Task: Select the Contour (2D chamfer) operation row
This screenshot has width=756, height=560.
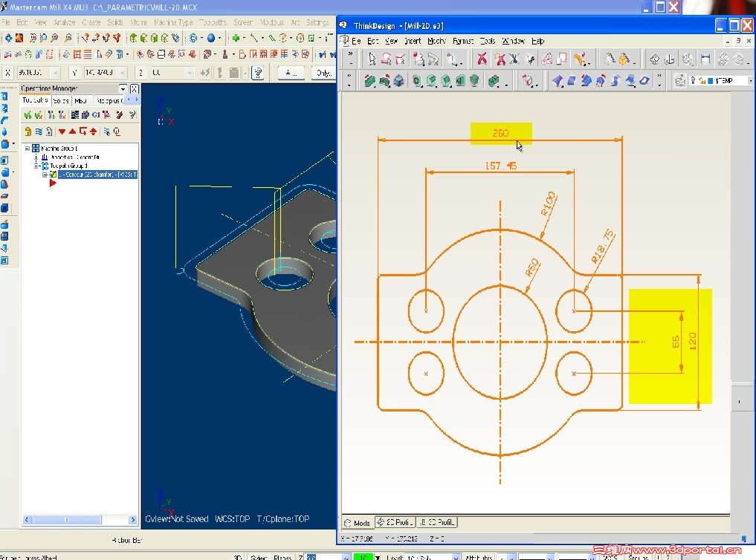Action: point(98,175)
